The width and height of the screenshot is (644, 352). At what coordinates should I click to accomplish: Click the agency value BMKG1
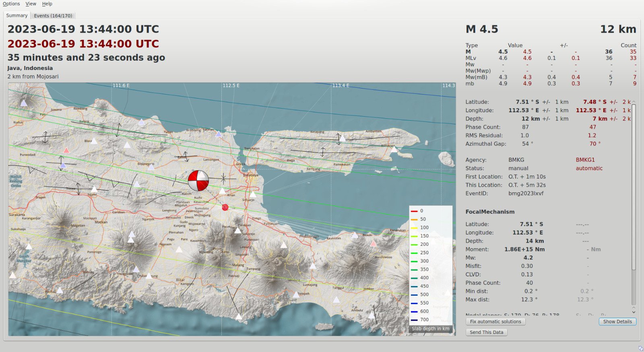click(585, 160)
